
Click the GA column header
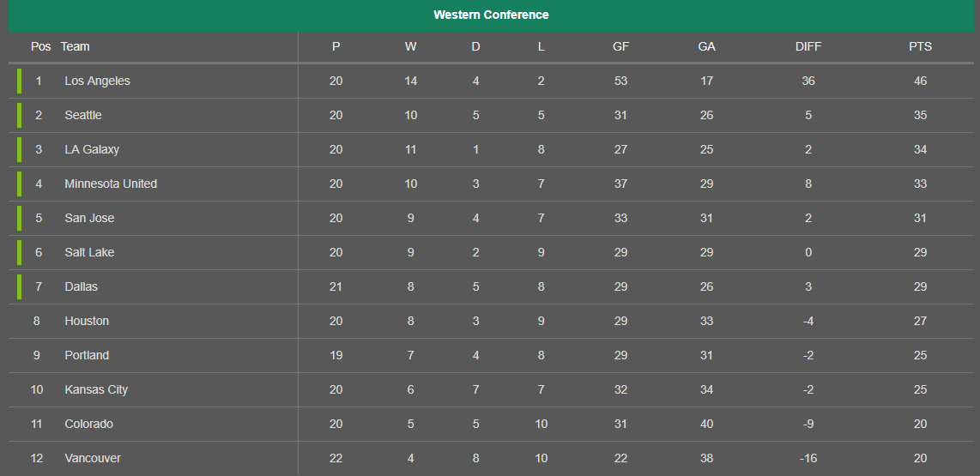pyautogui.click(x=707, y=47)
